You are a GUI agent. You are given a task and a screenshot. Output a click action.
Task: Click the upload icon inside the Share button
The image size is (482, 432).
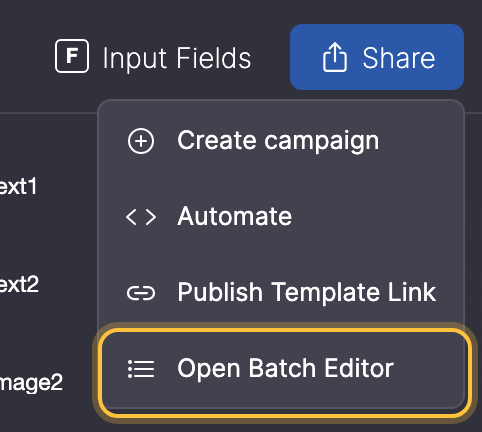tap(335, 57)
